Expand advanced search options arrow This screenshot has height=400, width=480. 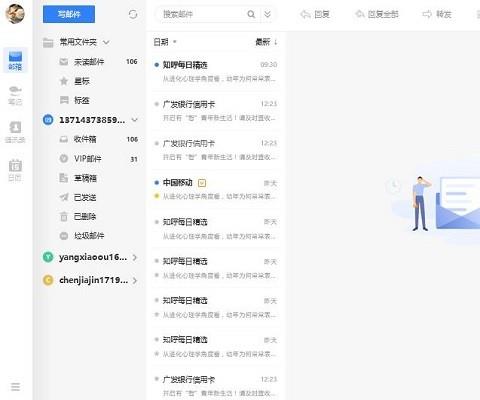[x=267, y=14]
